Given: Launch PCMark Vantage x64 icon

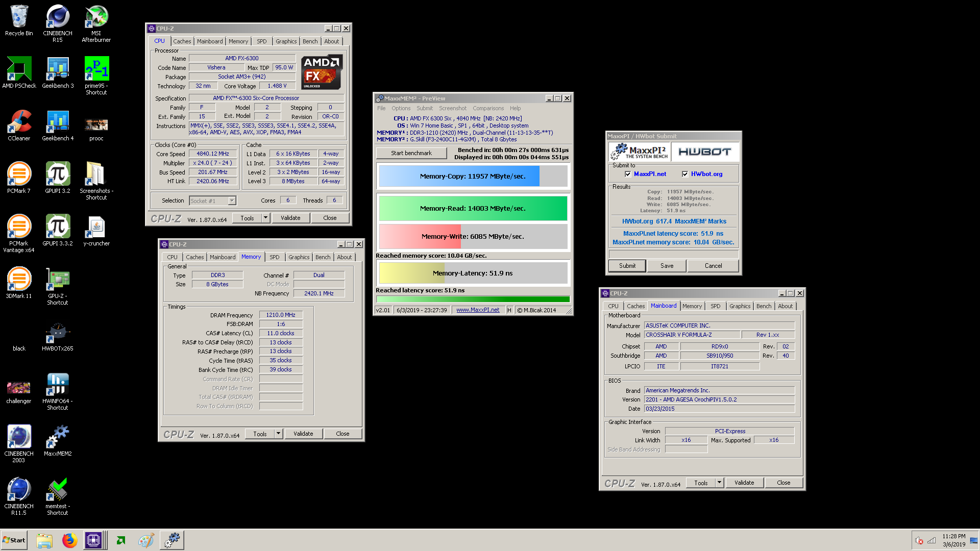Looking at the screenshot, I should point(19,233).
